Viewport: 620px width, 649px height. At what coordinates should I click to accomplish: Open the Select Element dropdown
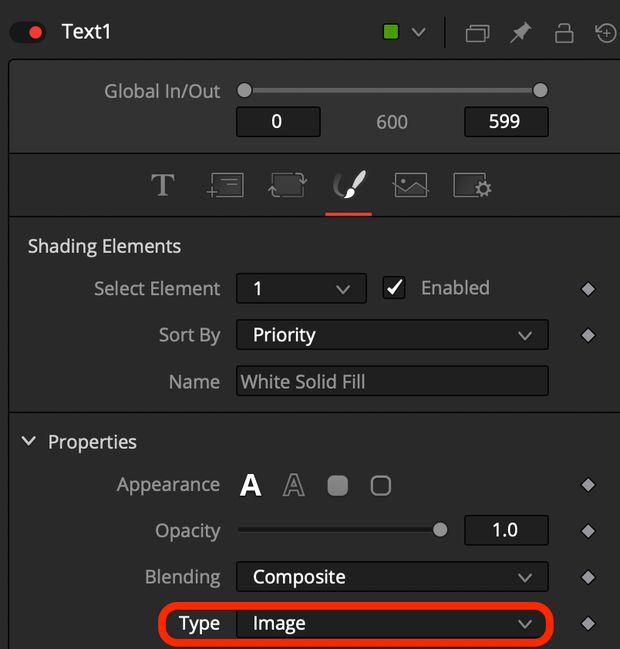coord(301,288)
